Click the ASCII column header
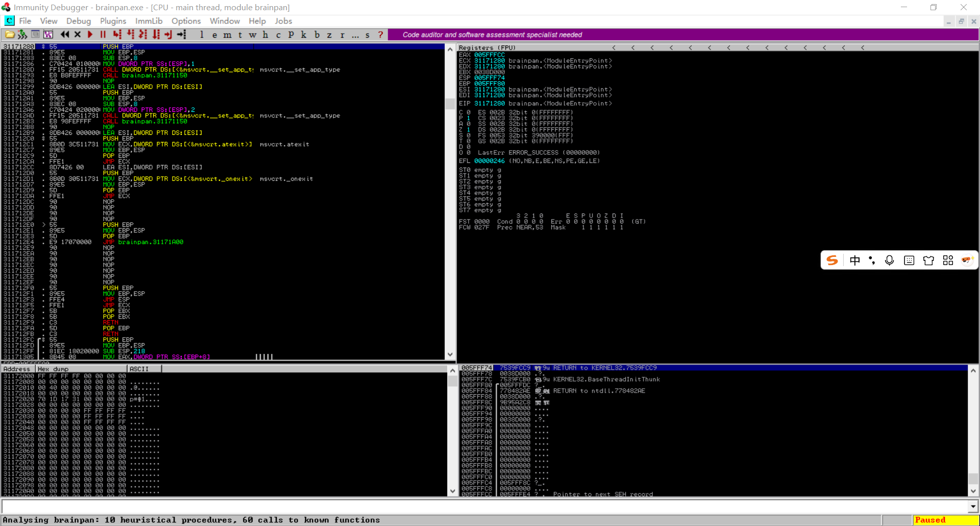Image resolution: width=980 pixels, height=526 pixels. (144, 369)
